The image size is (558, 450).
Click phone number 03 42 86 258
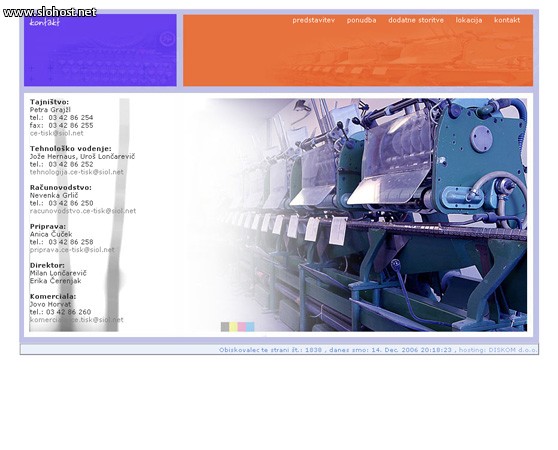point(71,242)
